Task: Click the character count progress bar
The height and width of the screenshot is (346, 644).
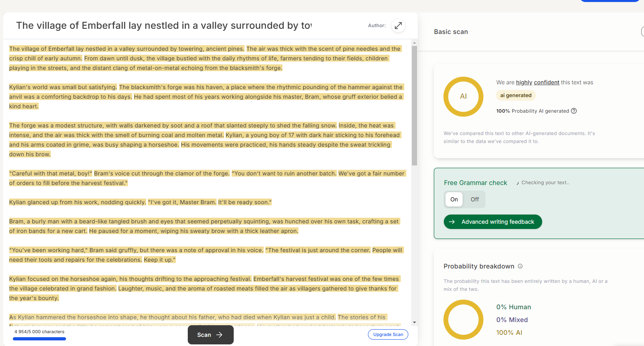Action: (x=39, y=339)
